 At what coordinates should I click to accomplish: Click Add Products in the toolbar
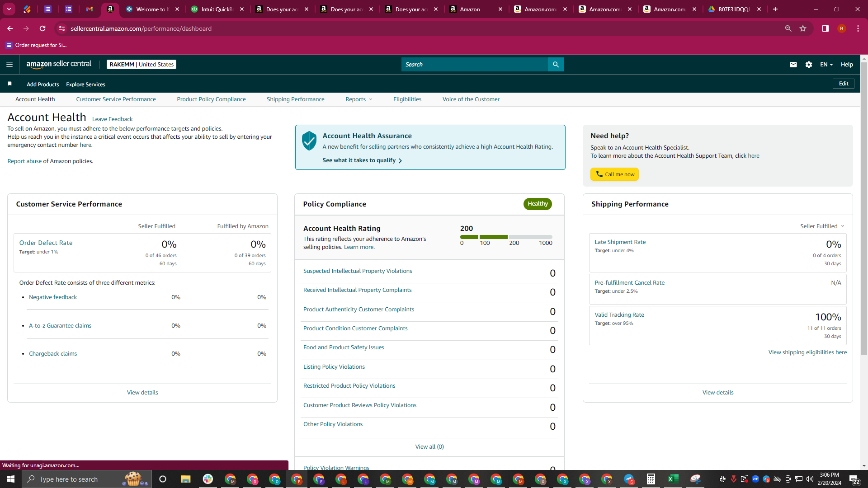coord(43,84)
